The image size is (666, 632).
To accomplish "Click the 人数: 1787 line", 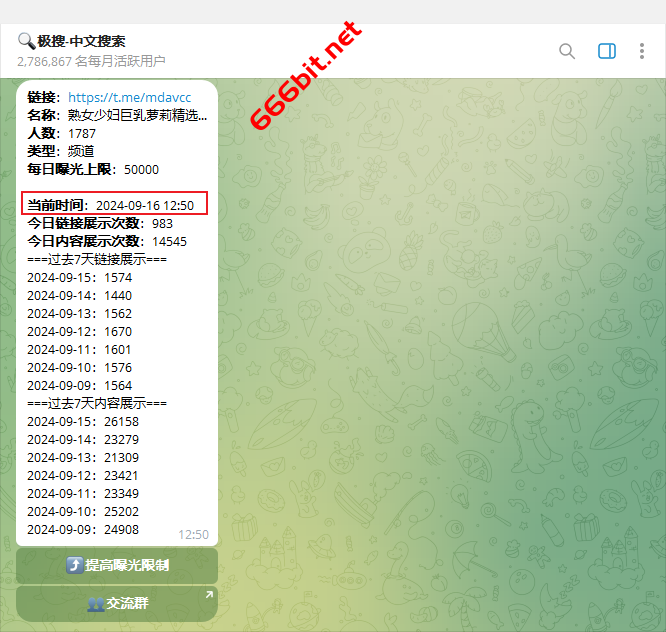I will (x=62, y=134).
